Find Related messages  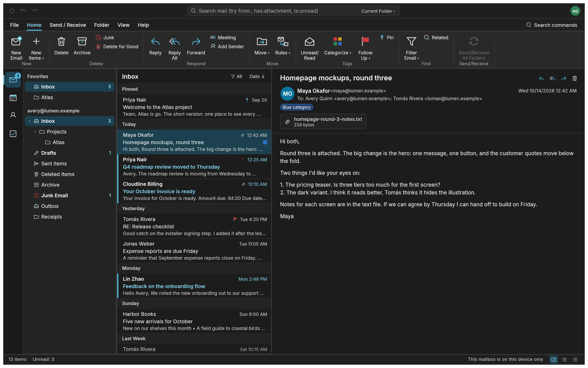point(436,37)
